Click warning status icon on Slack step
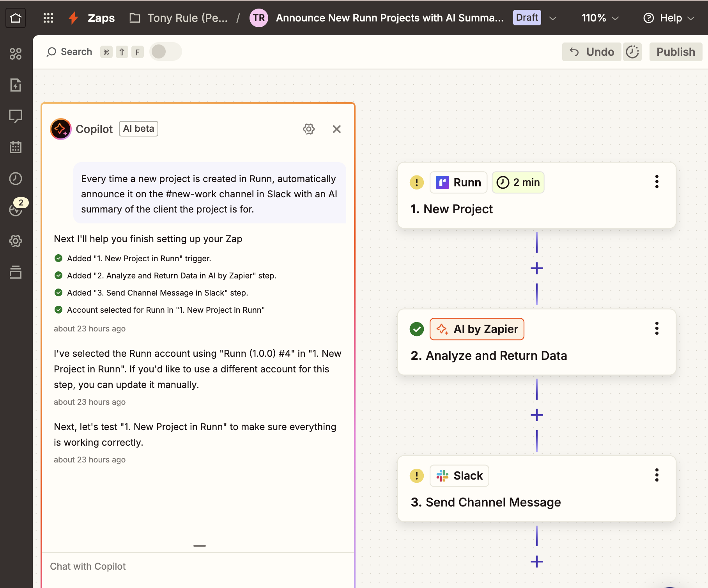The height and width of the screenshot is (588, 708). click(417, 476)
